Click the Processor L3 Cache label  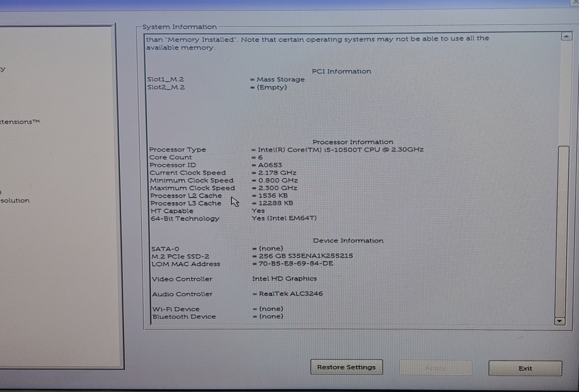[x=186, y=203]
